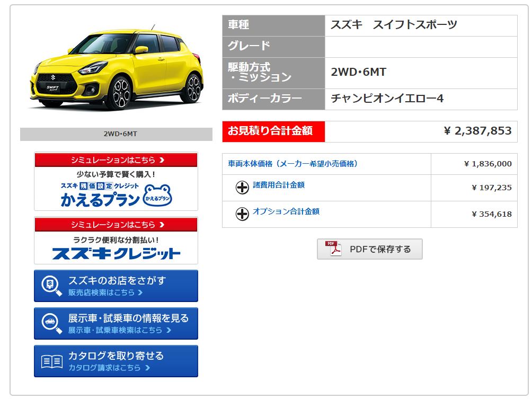The image size is (532, 399).
Task: Open かえるプラン simulation red banner
Action: [116, 160]
